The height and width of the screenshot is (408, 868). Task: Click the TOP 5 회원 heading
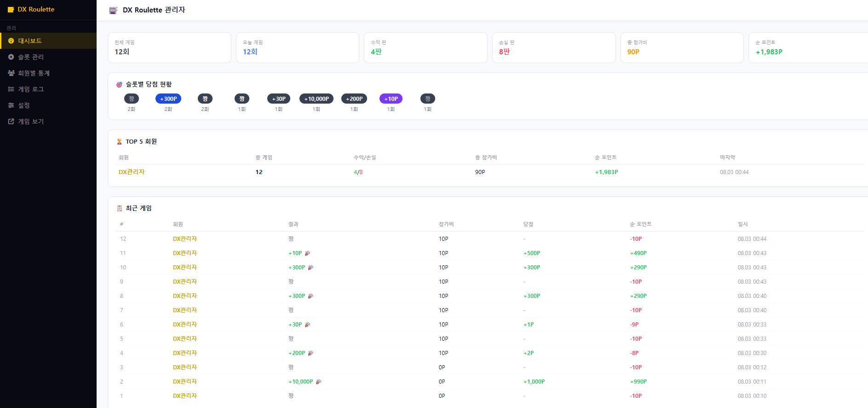click(x=141, y=142)
